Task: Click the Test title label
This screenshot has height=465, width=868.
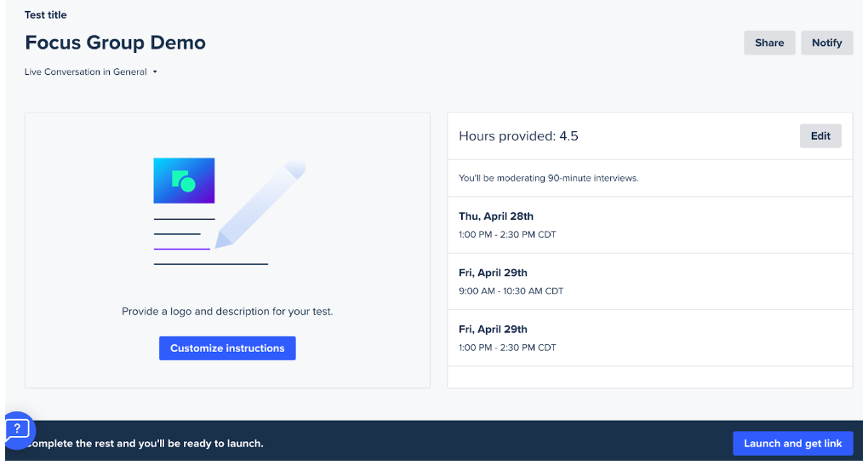Action: point(45,15)
